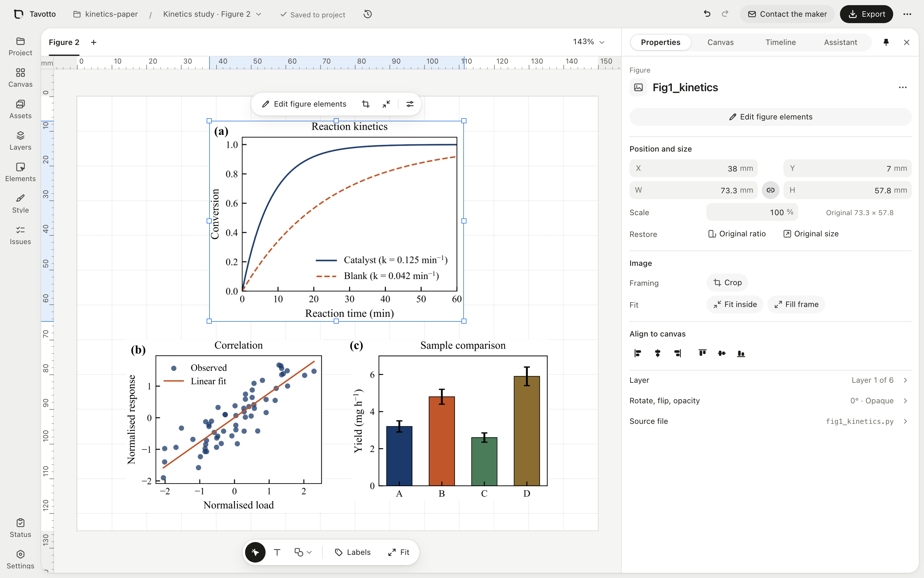This screenshot has height=578, width=924.
Task: Click fit-inside icon in floating figure toolbar
Action: click(386, 104)
